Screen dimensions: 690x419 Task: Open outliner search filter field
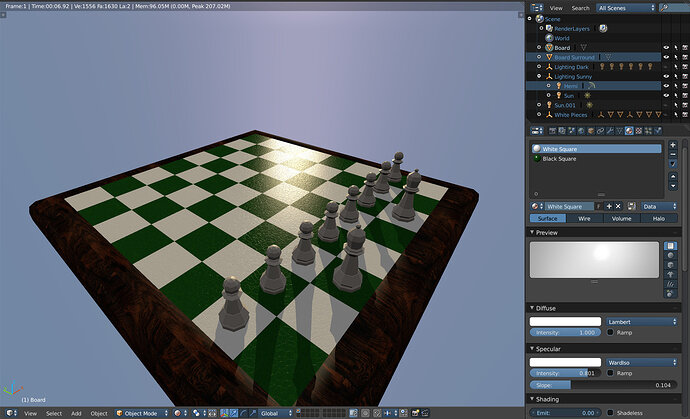675,8
